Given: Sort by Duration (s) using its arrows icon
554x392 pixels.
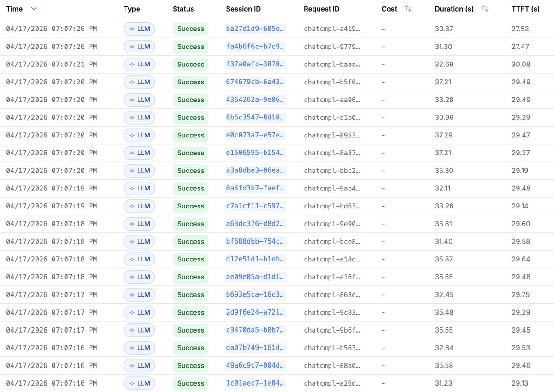Looking at the screenshot, I should tap(485, 9).
